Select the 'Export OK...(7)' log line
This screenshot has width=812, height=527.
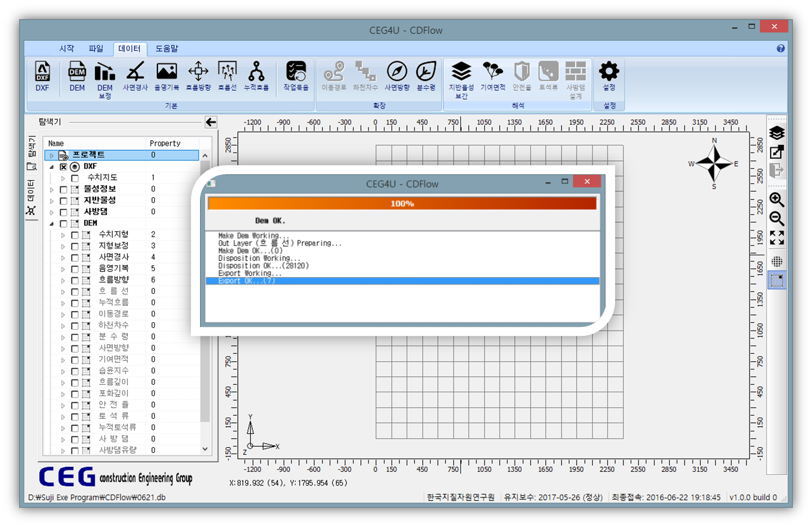point(402,281)
